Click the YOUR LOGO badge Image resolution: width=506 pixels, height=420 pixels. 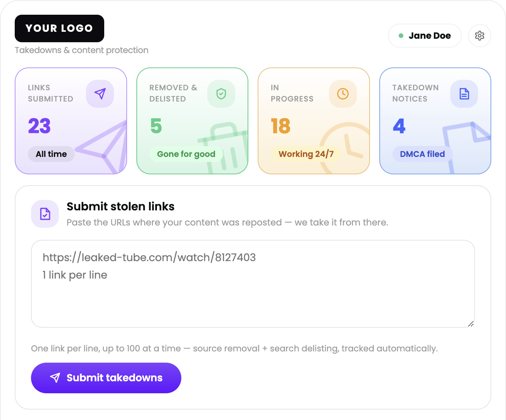(x=59, y=28)
